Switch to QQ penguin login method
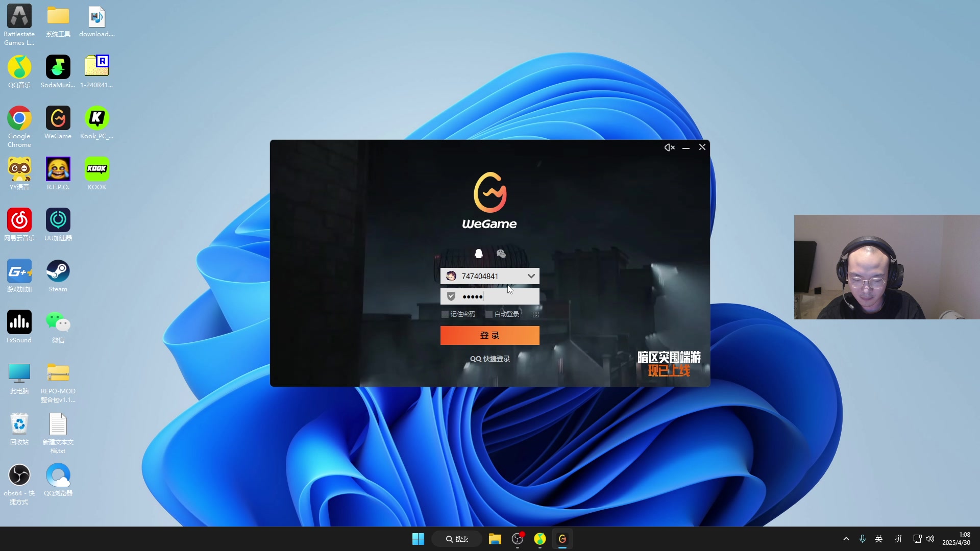Viewport: 980px width, 551px height. tap(479, 254)
